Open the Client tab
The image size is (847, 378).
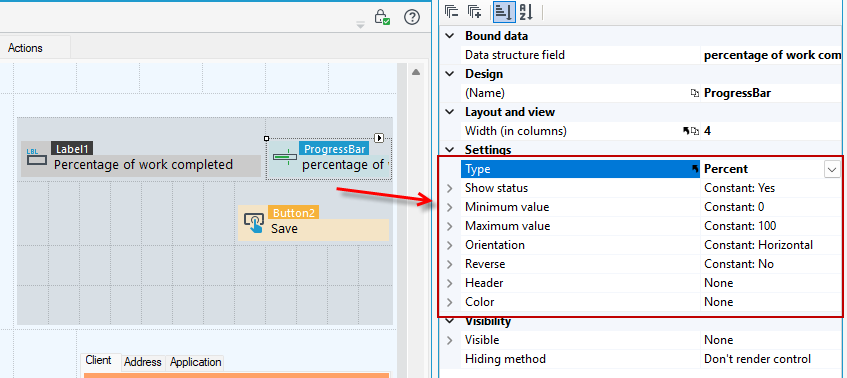tap(99, 361)
